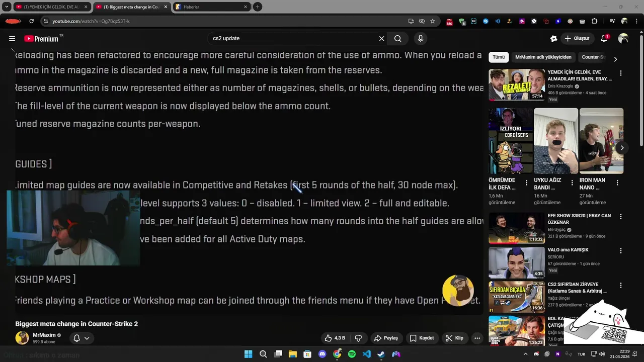This screenshot has width=644, height=362.
Task: Run search with magnifier button
Action: (x=398, y=39)
